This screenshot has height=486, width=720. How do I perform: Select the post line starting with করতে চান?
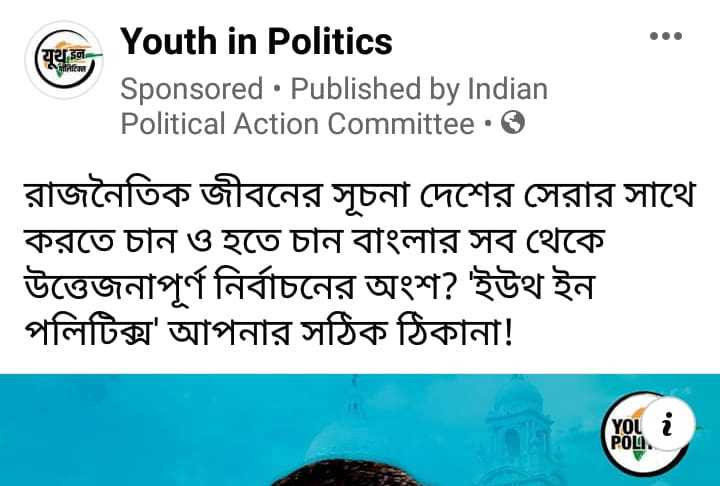(x=315, y=241)
